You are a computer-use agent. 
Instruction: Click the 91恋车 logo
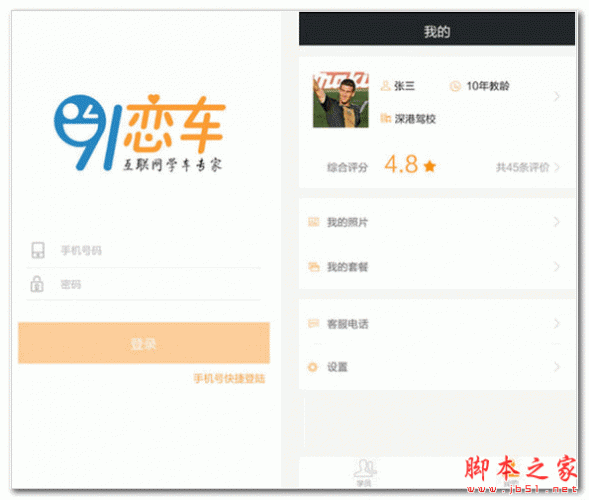click(139, 132)
